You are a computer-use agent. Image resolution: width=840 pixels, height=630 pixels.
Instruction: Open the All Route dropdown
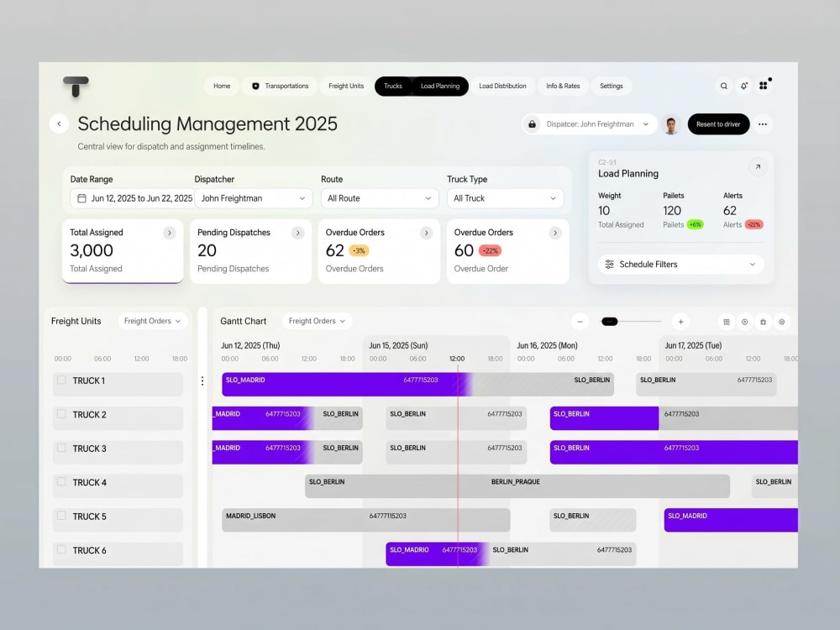[x=380, y=198]
